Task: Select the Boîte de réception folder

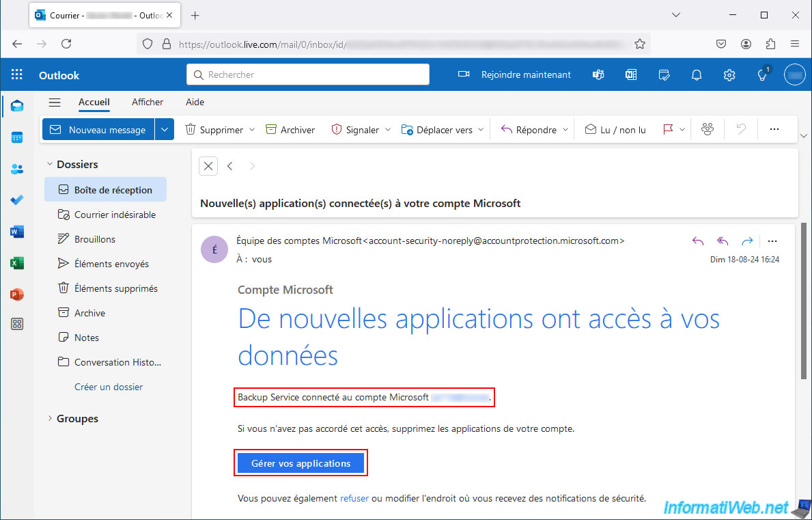Action: 106,189
